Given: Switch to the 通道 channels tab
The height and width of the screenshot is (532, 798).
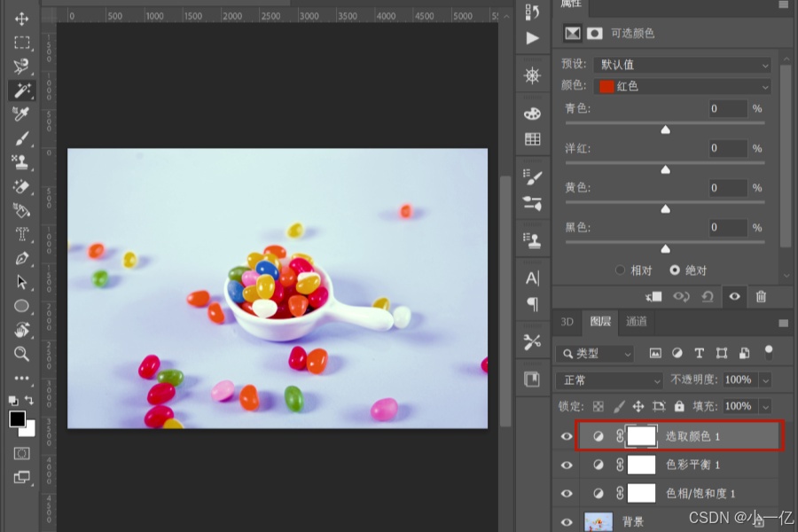Looking at the screenshot, I should 636,322.
